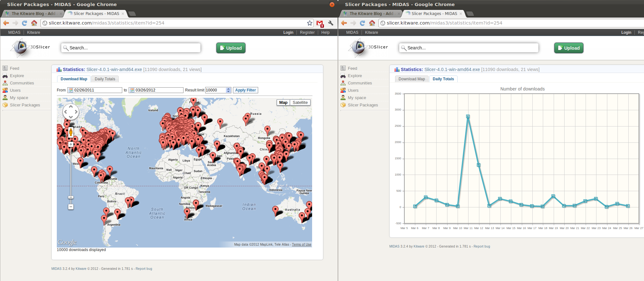Image resolution: width=644 pixels, height=281 pixels.
Task: Click Login link in left window
Action: (288, 32)
